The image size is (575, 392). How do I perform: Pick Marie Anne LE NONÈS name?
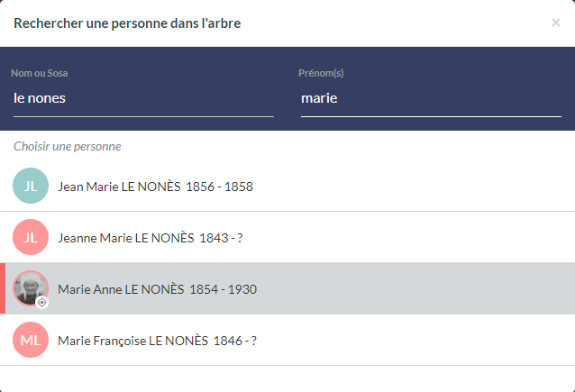coord(120,289)
